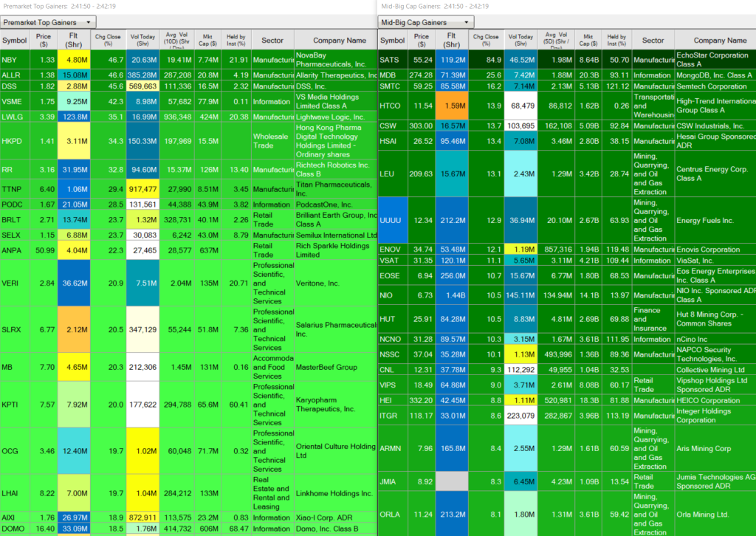The image size is (756, 536).
Task: Click the DSS symbol cell
Action: [15, 86]
